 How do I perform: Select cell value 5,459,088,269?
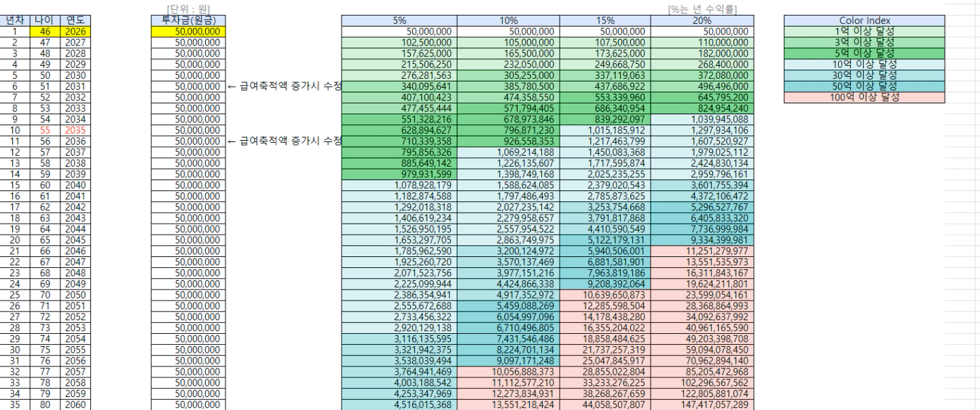tap(507, 306)
